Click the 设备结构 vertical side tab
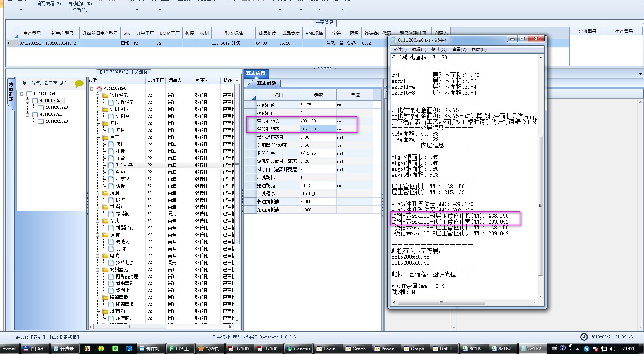Image resolution: width=644 pixels, height=354 pixels. click(11, 92)
